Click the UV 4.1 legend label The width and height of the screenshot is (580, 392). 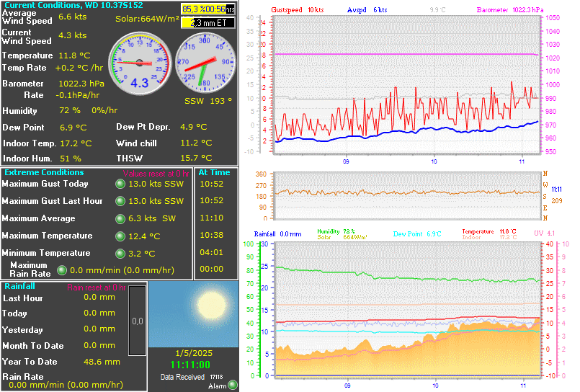[545, 233]
